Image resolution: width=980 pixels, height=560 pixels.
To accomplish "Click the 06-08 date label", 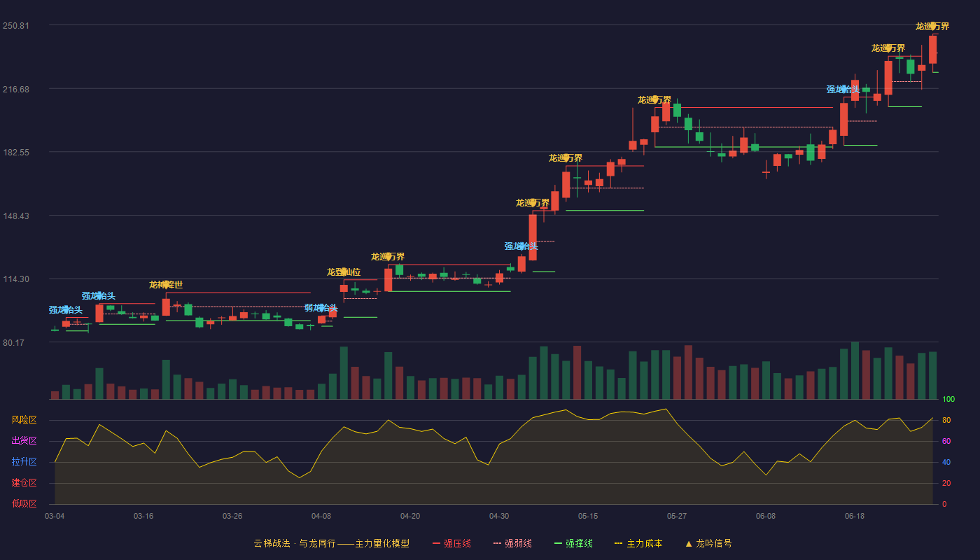I will [x=766, y=516].
